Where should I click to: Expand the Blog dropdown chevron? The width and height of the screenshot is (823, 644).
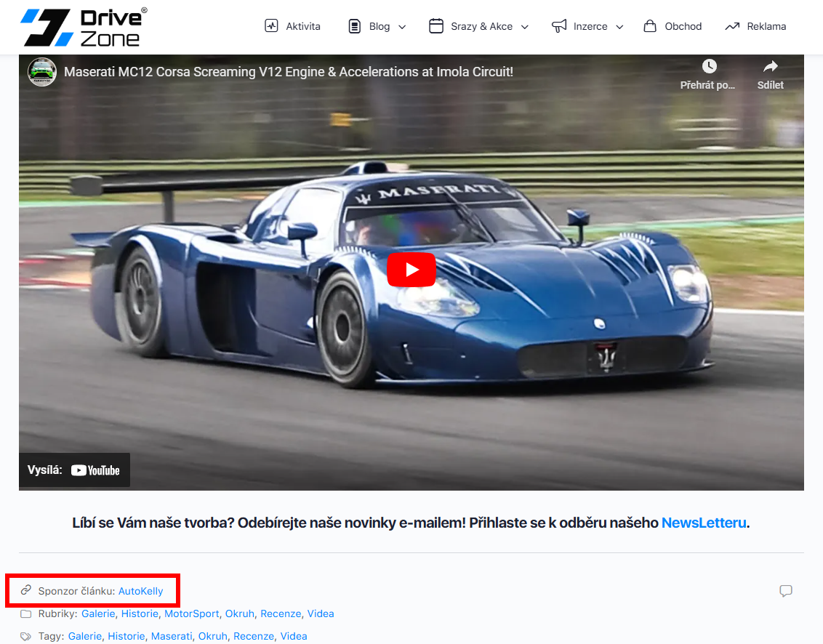pyautogui.click(x=402, y=27)
